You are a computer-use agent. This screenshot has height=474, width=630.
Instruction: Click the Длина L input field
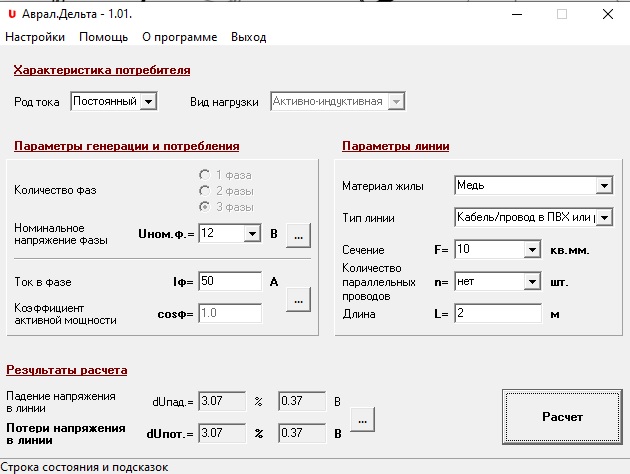click(498, 313)
